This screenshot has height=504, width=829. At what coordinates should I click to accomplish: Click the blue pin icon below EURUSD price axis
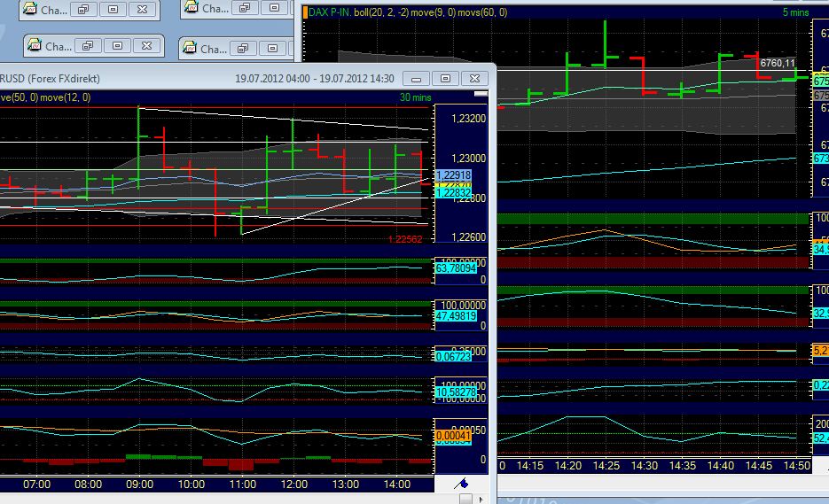pos(462,483)
